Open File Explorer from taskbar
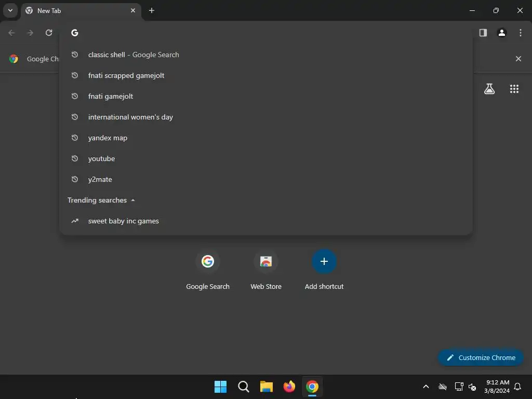Viewport: 532px width, 399px height. tap(267, 387)
